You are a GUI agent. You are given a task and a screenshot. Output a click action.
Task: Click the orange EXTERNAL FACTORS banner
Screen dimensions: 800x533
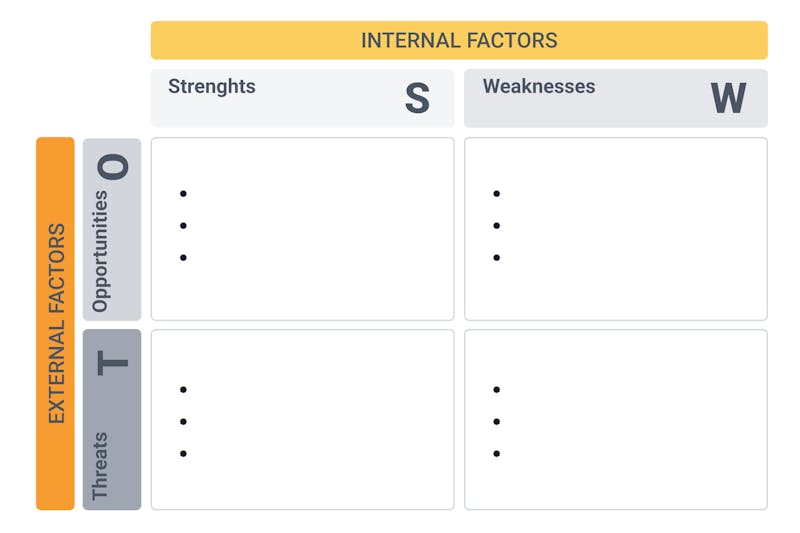(56, 323)
